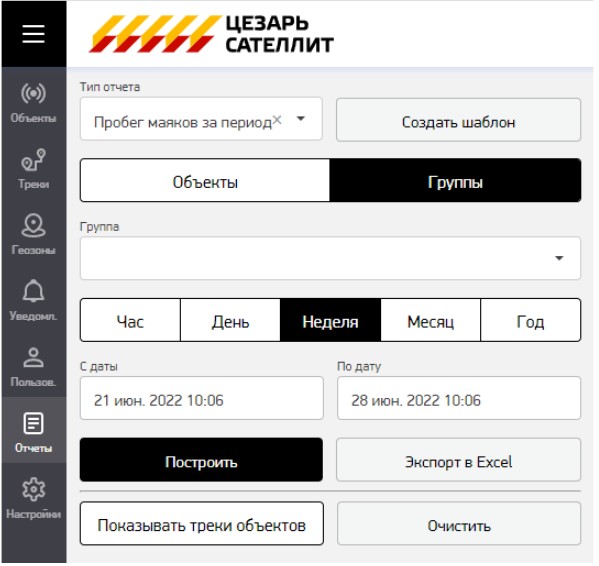
Task: Open the Треки sidebar section
Action: coord(34,168)
